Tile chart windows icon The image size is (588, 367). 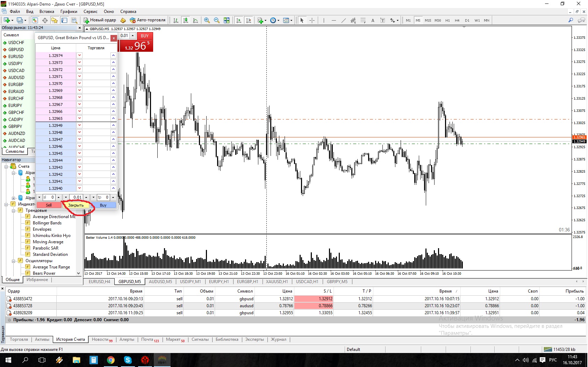point(227,20)
